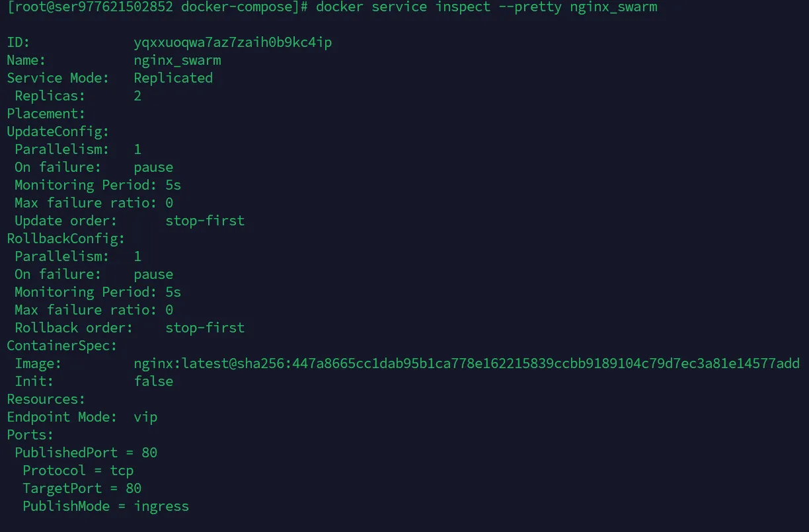Click the Name value nginx_swarm
The width and height of the screenshot is (809, 532).
177,61
